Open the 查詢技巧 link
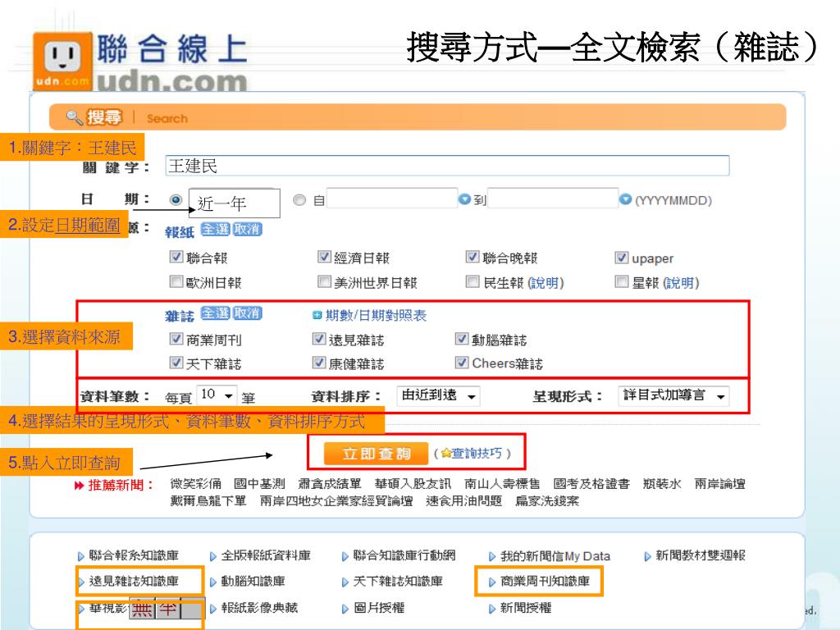Image resolution: width=840 pixels, height=630 pixels. 477,454
